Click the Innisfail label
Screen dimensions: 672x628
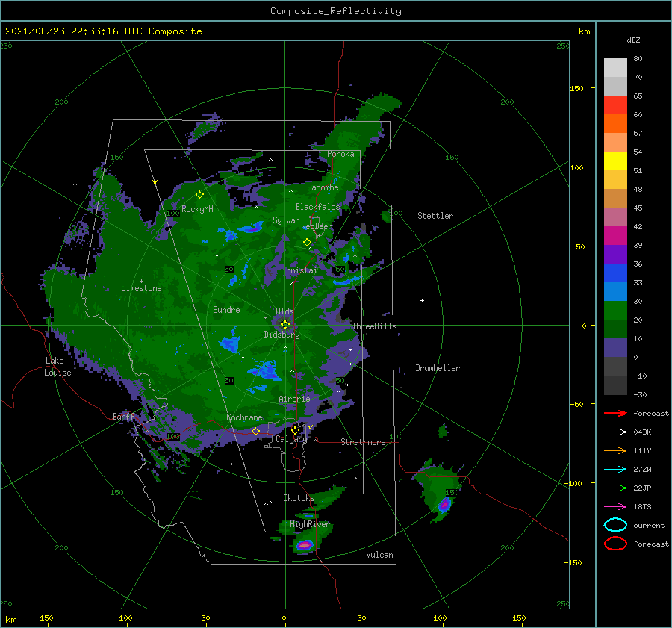pos(302,270)
